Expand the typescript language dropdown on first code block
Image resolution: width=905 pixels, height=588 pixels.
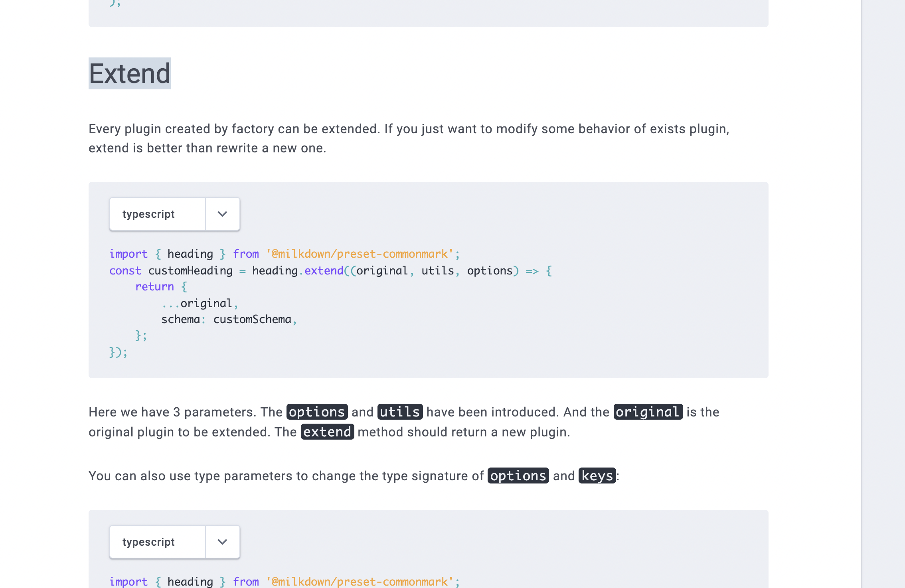(222, 214)
